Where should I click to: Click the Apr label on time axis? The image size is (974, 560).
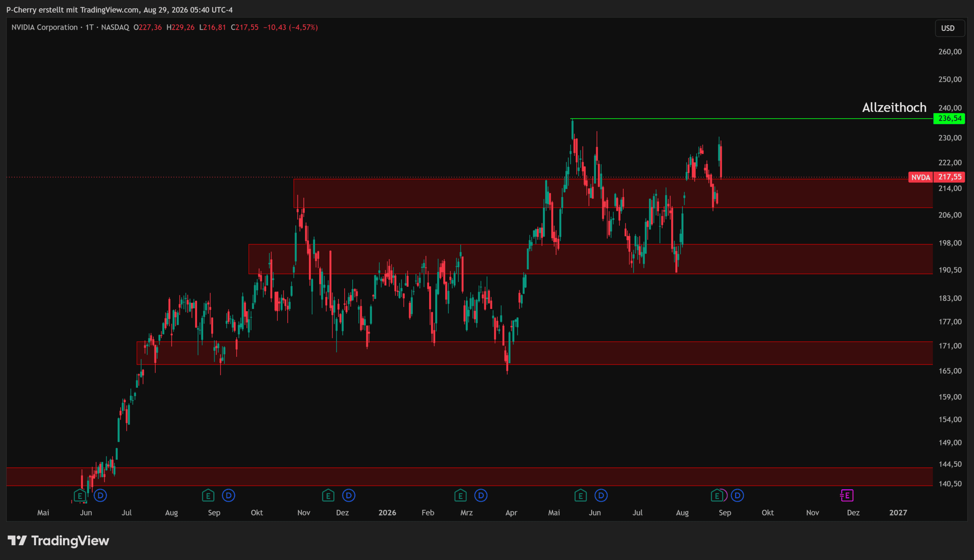tap(511, 513)
